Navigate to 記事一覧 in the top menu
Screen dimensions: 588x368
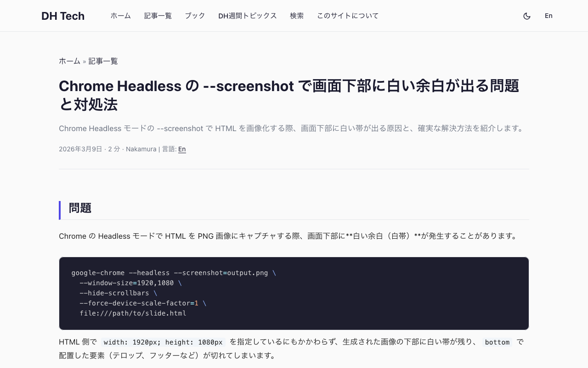[158, 16]
